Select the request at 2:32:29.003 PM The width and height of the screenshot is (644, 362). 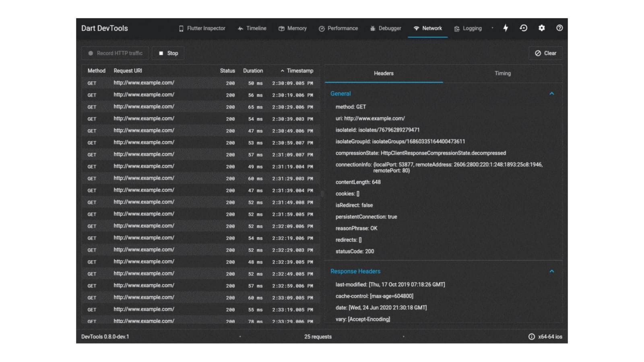coord(201,250)
